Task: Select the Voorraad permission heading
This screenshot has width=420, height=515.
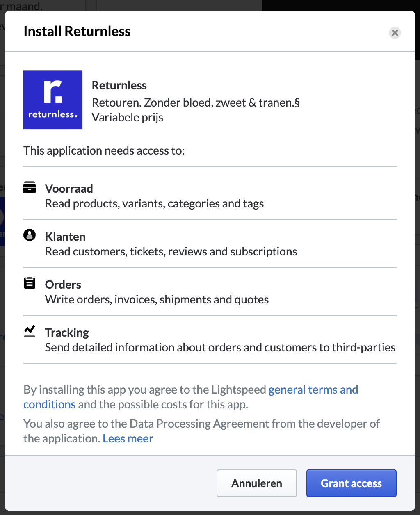Action: click(69, 189)
